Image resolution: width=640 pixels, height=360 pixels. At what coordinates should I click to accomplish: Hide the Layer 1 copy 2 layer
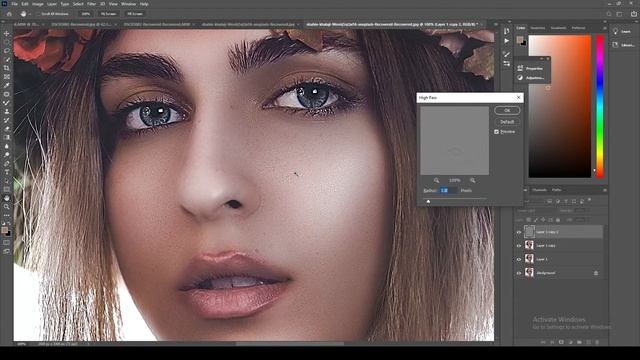[x=519, y=232]
